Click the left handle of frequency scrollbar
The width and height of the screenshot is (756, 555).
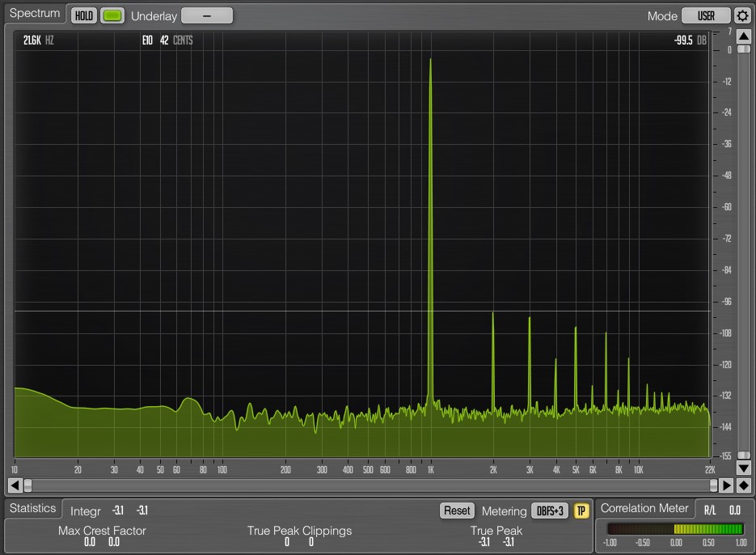click(x=28, y=485)
